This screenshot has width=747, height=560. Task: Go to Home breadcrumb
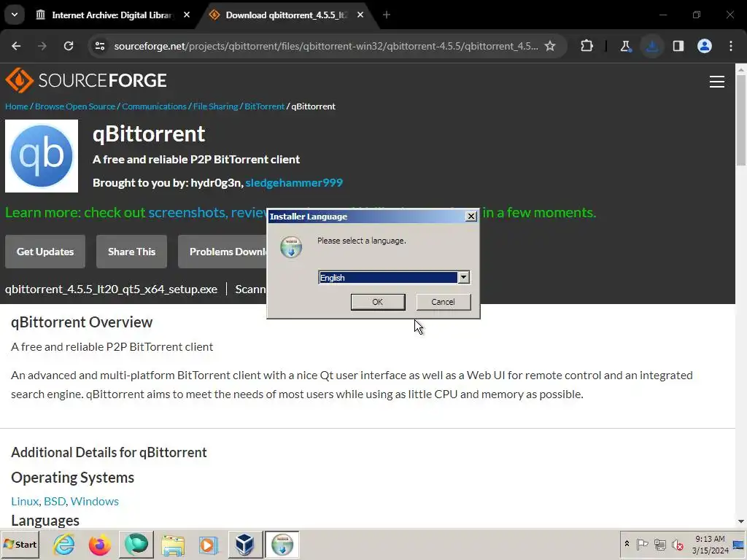click(17, 106)
